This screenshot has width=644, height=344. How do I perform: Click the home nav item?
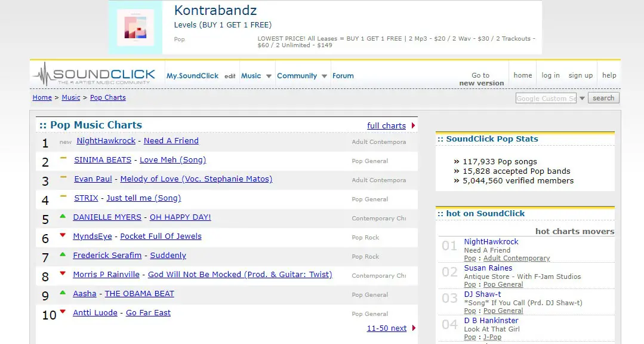coord(522,75)
